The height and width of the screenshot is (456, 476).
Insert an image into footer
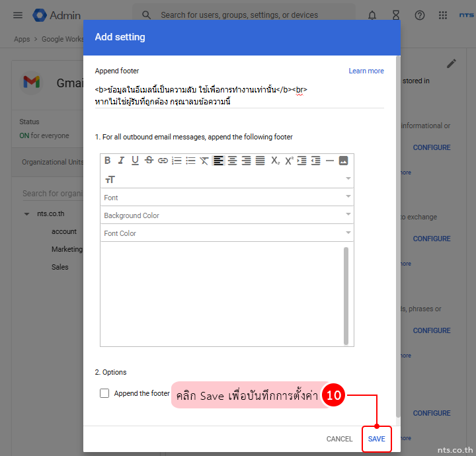coord(343,161)
